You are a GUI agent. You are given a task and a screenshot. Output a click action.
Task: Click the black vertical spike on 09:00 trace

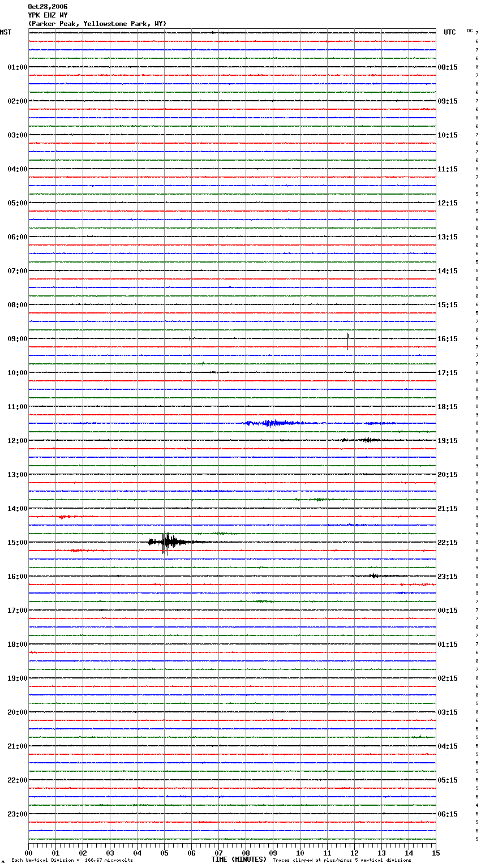347,342
